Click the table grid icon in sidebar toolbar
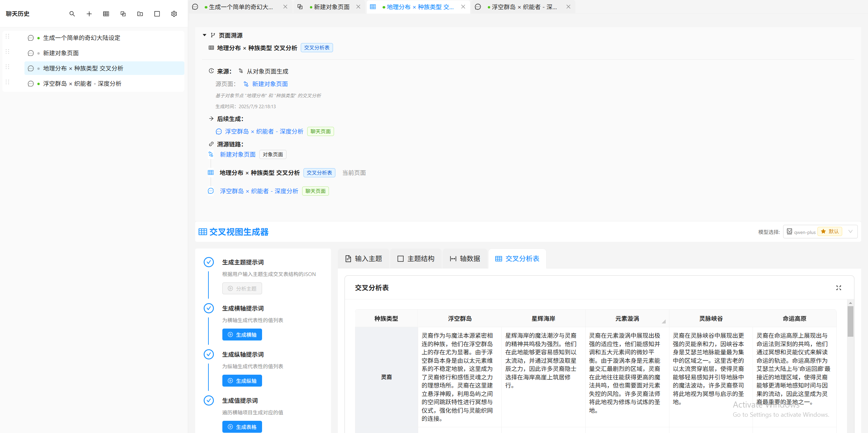 [106, 14]
